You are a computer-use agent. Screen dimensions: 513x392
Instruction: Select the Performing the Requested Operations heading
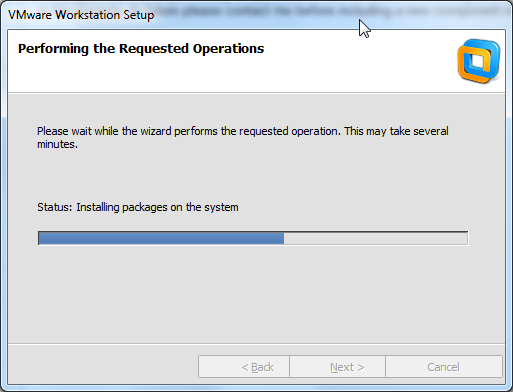(x=141, y=49)
